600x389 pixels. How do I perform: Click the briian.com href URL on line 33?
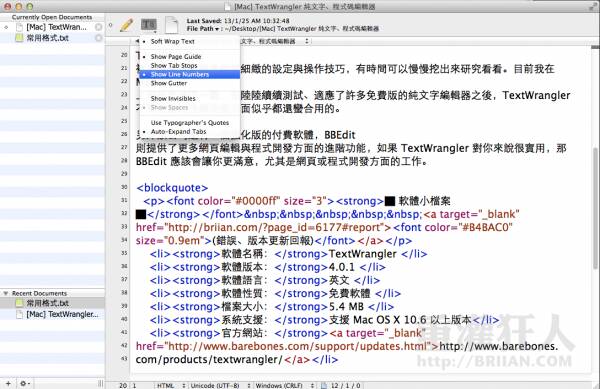275,228
